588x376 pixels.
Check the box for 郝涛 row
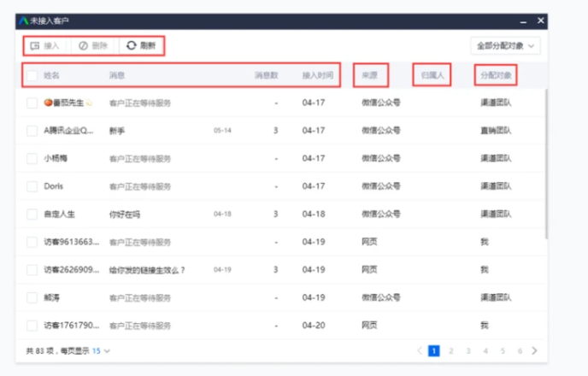click(32, 297)
